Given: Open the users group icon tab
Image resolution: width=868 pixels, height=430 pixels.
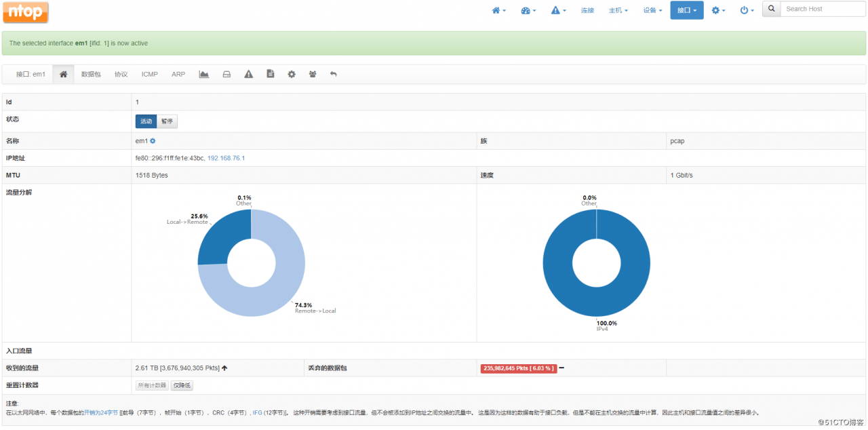Looking at the screenshot, I should 313,74.
